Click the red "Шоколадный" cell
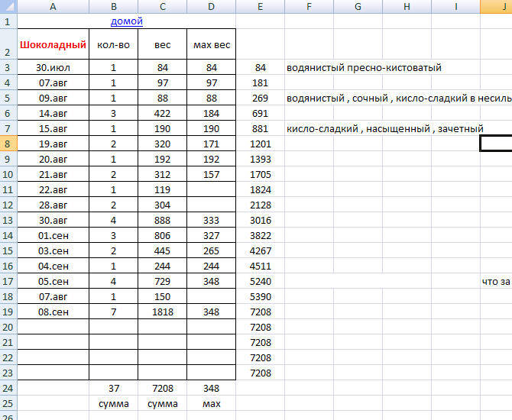The height and width of the screenshot is (420, 512). (52, 45)
